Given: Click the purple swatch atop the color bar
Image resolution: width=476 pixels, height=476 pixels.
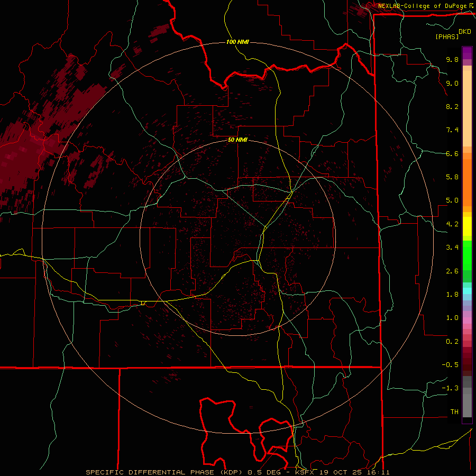Looking at the screenshot, I should tap(467, 53).
